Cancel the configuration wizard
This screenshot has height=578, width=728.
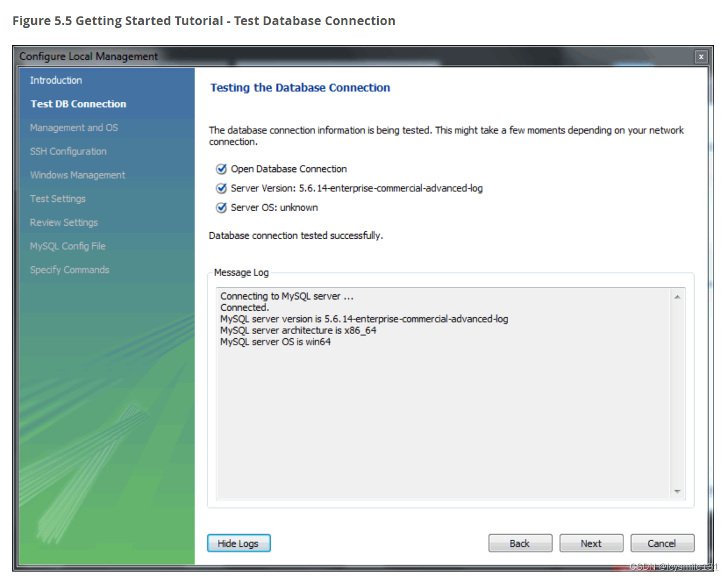click(662, 543)
